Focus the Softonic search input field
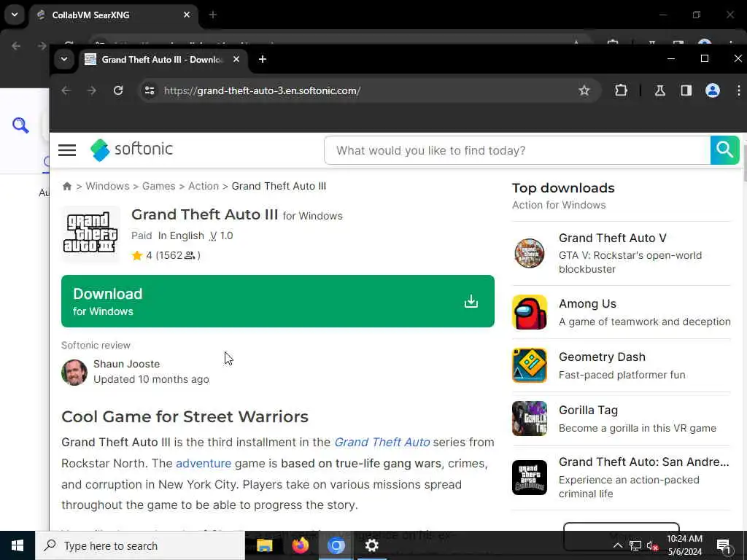The width and height of the screenshot is (747, 560). pos(517,150)
